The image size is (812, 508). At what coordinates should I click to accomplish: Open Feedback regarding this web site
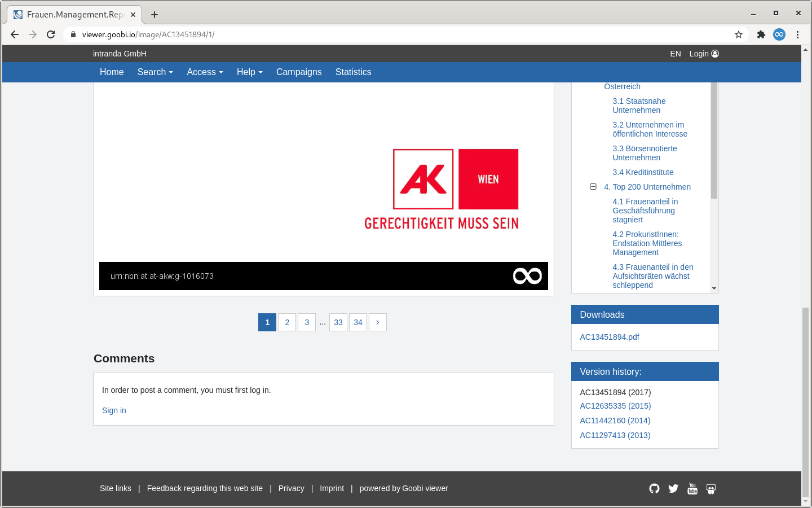tap(205, 488)
